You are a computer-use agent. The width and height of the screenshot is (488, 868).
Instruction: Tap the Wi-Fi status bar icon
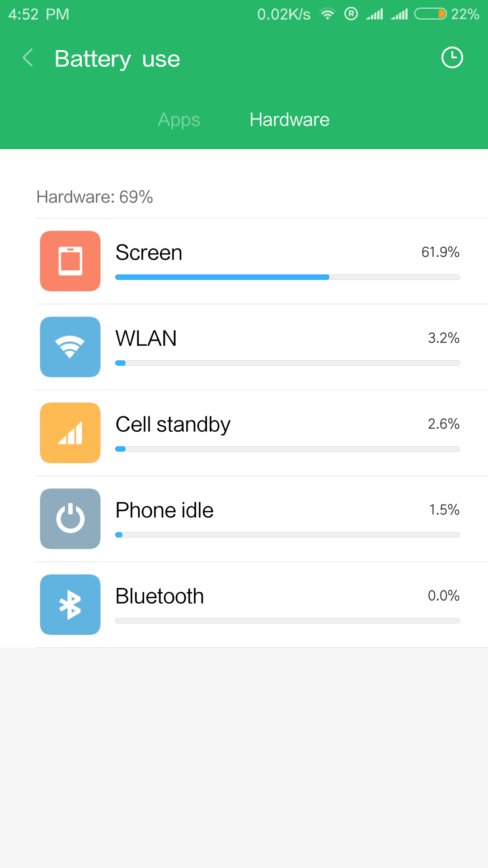(327, 14)
